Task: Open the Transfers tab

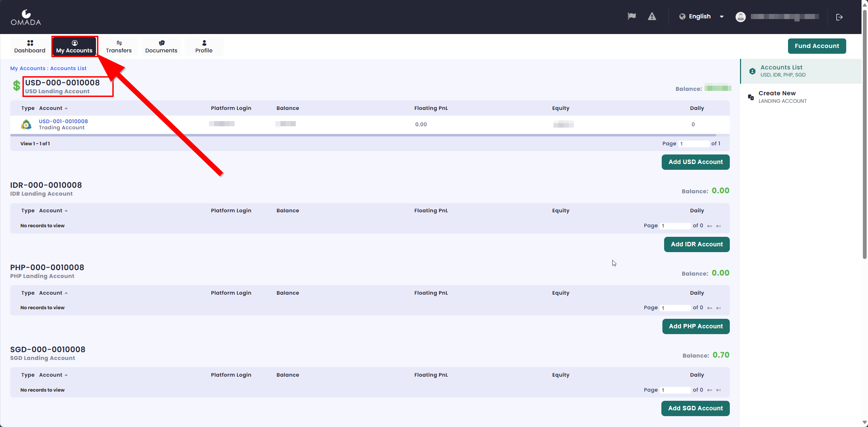Action: pos(118,47)
